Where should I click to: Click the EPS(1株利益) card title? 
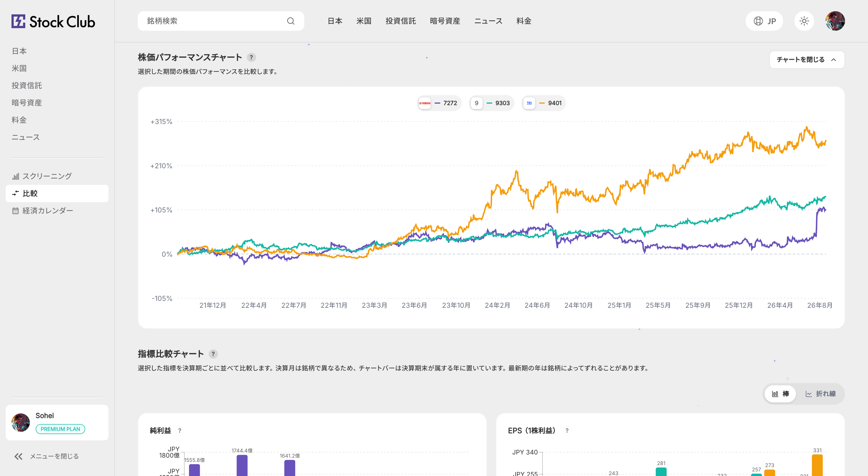coord(532,430)
